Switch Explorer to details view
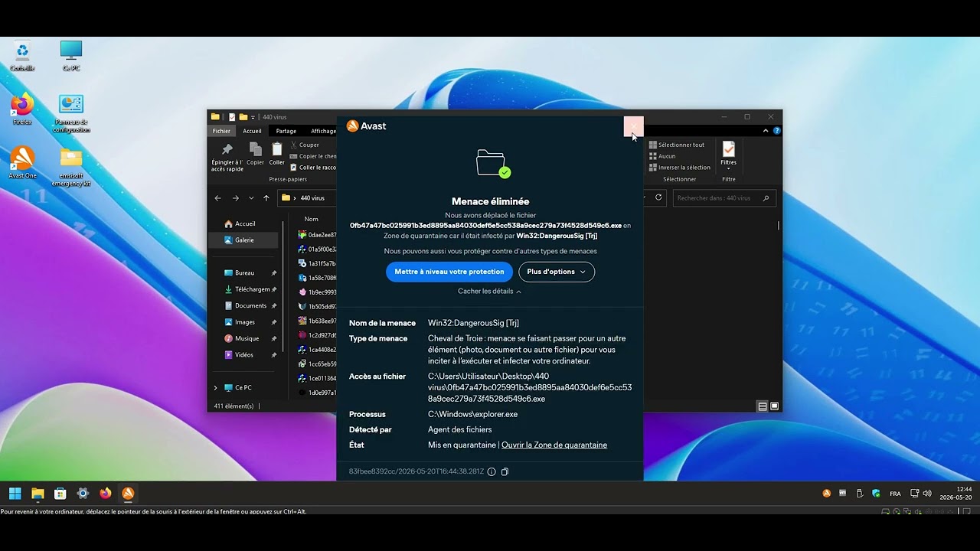This screenshot has height=551, width=980. 763,406
